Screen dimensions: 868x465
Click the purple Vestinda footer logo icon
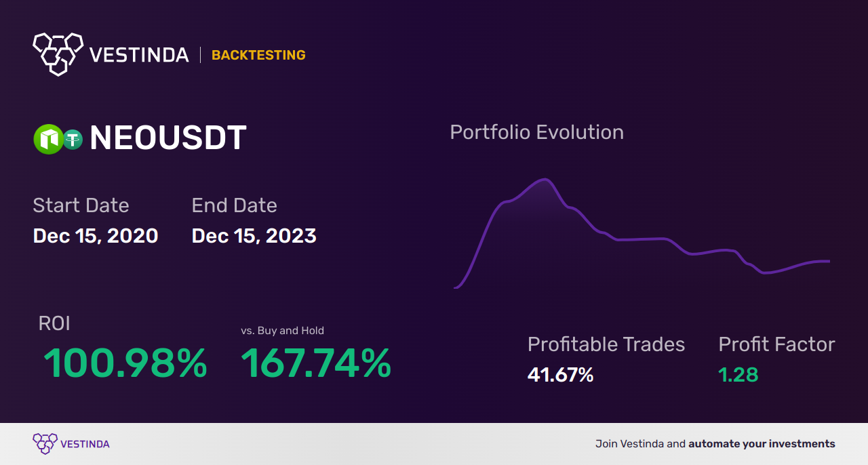(45, 443)
